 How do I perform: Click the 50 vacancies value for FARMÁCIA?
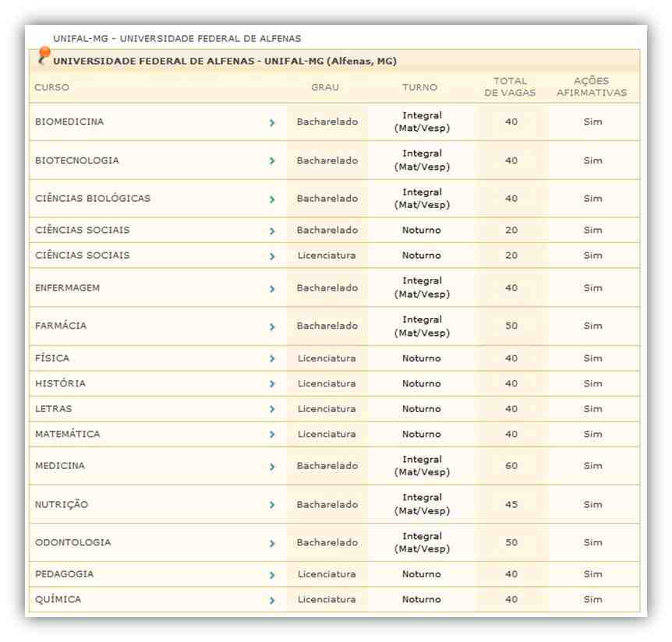511,326
